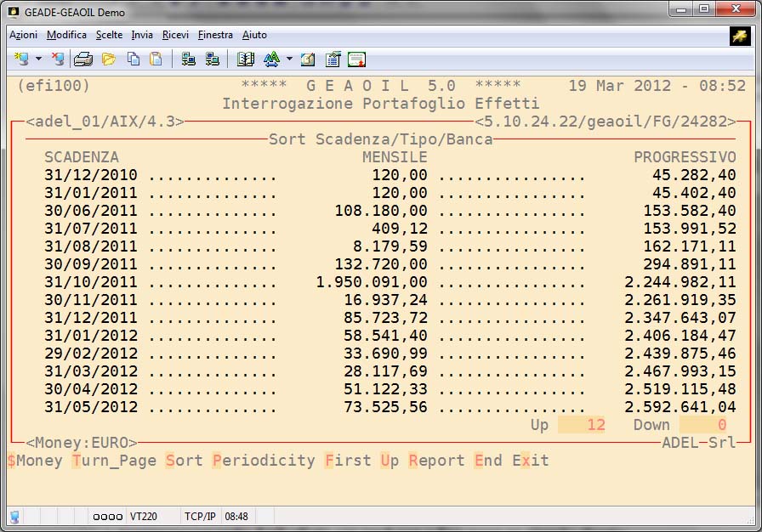Expand the font size dropdown arrow
762x532 pixels.
tap(289, 59)
